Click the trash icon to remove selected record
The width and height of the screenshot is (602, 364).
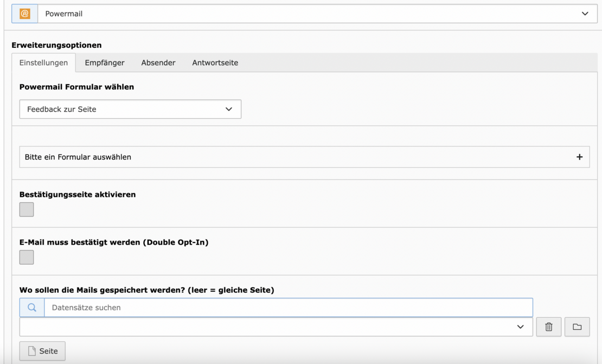tap(549, 327)
